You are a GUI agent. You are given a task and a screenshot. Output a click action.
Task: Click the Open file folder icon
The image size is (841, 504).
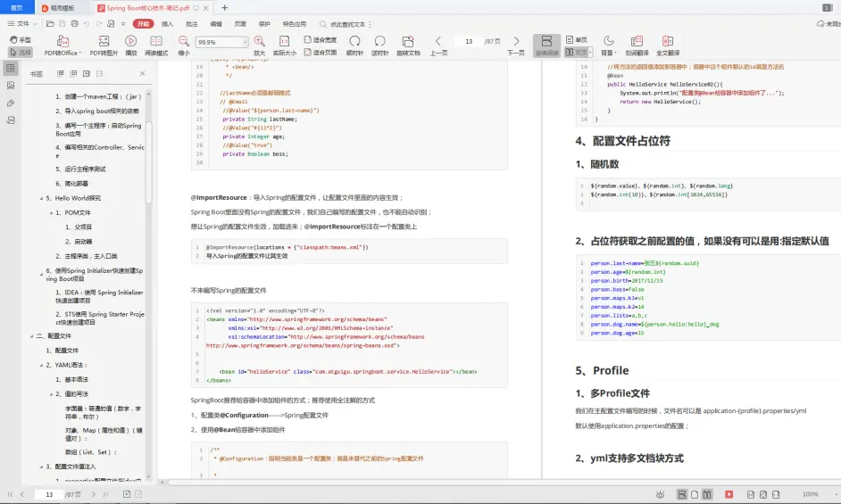(50, 23)
